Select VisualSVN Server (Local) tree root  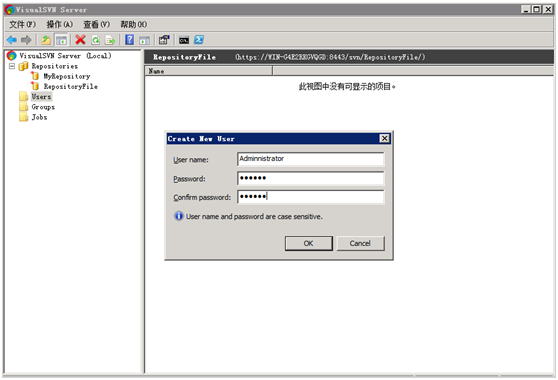65,56
